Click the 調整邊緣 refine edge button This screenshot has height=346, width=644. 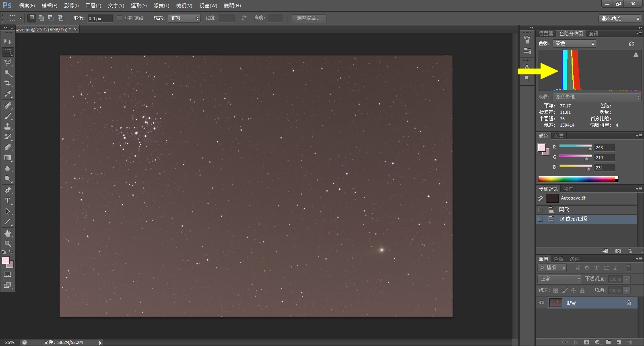(309, 18)
